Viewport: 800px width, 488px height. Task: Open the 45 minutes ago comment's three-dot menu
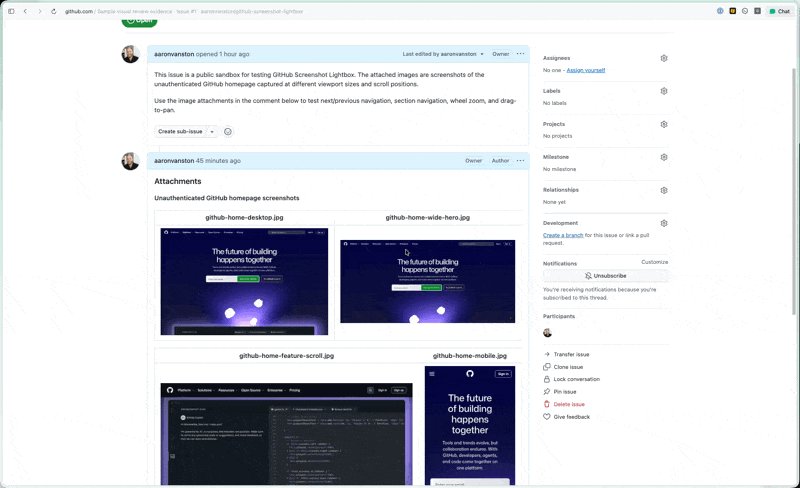pyautogui.click(x=520, y=160)
